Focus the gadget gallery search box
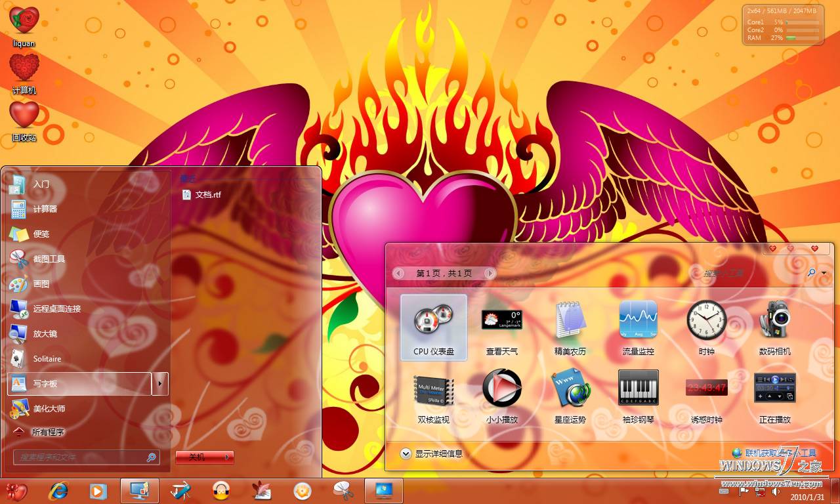 [751, 273]
